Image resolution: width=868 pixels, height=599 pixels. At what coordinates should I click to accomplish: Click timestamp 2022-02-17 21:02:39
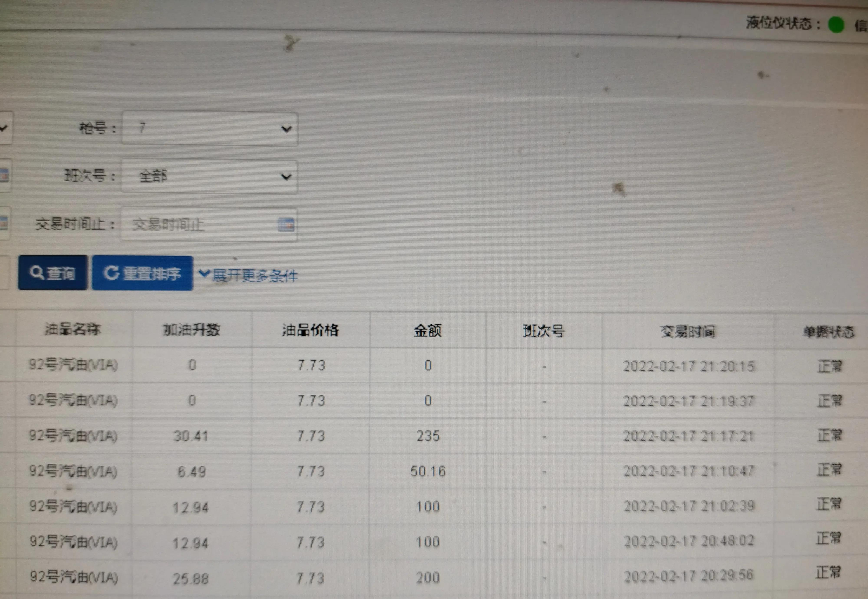689,506
